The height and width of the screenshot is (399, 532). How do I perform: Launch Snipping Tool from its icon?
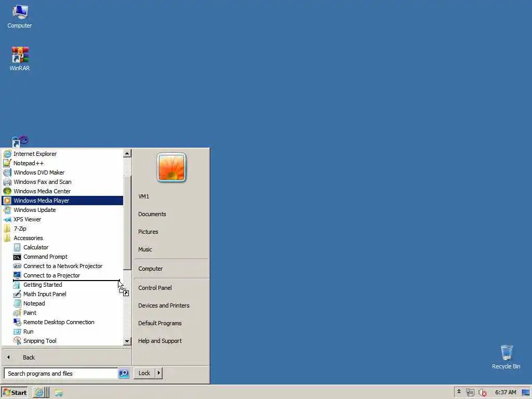tap(17, 341)
